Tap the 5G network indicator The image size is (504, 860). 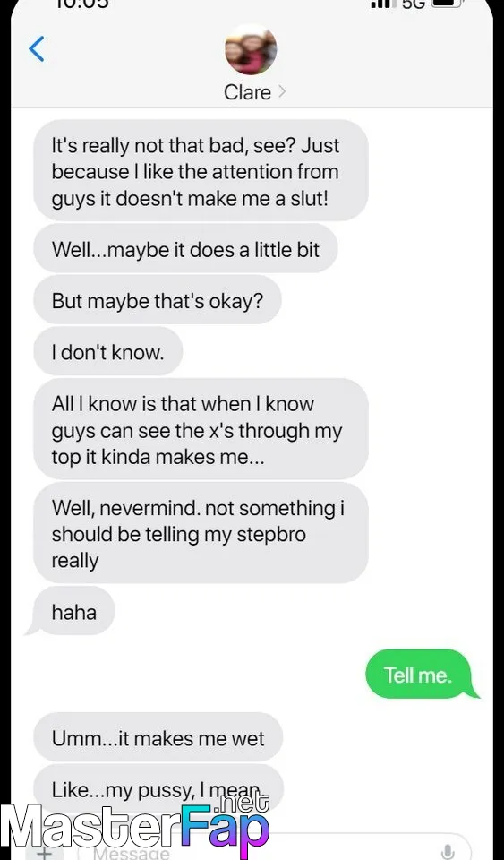414,4
